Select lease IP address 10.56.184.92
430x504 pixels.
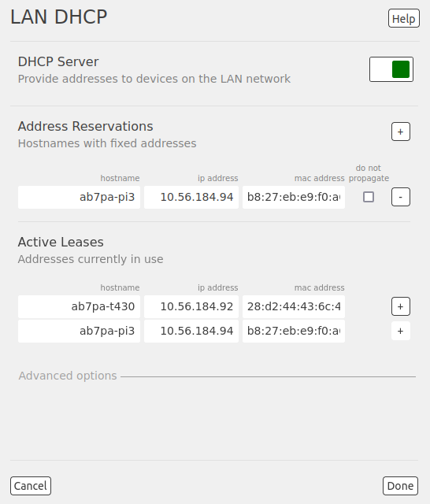pyautogui.click(x=191, y=306)
